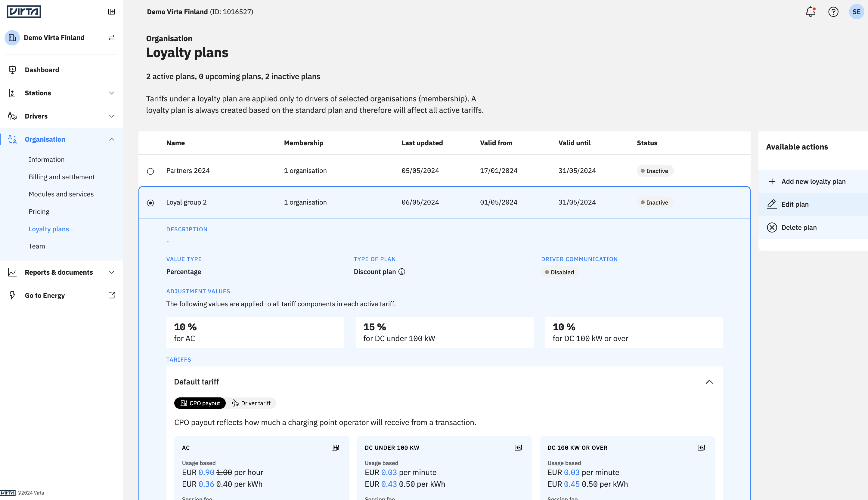Collapse the Default tariff section
The height and width of the screenshot is (500, 868).
point(709,382)
